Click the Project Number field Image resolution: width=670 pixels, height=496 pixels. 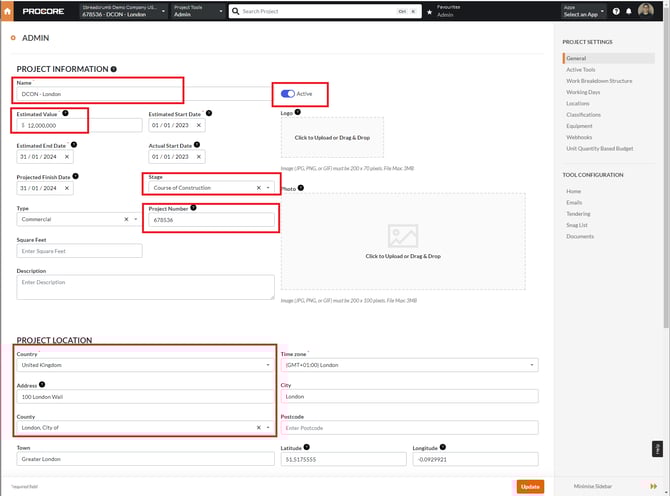[211, 220]
